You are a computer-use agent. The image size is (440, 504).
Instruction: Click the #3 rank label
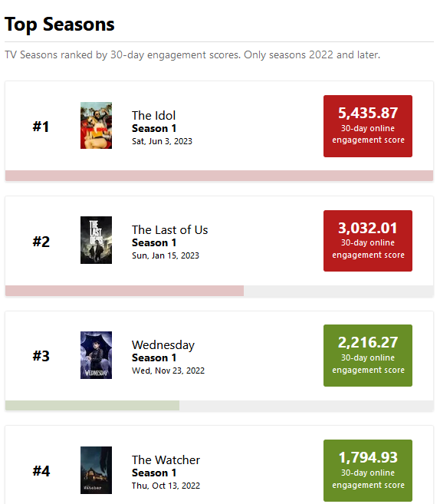pos(41,356)
